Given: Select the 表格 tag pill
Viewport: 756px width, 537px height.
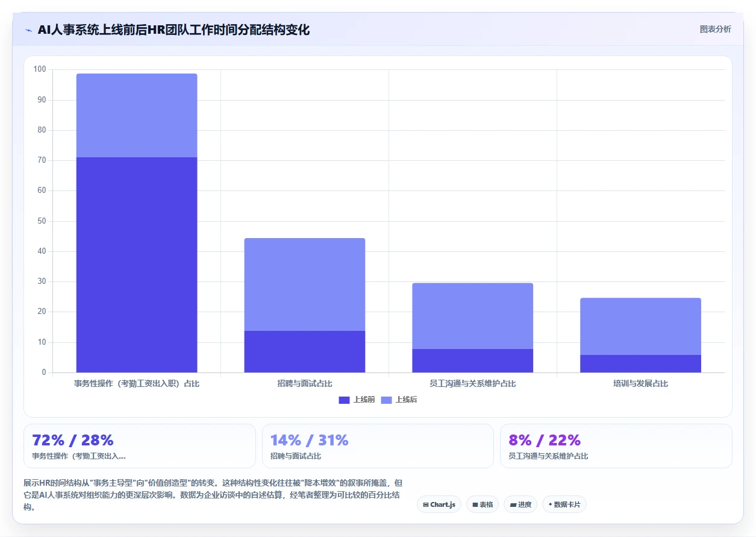Looking at the screenshot, I should click(x=482, y=504).
